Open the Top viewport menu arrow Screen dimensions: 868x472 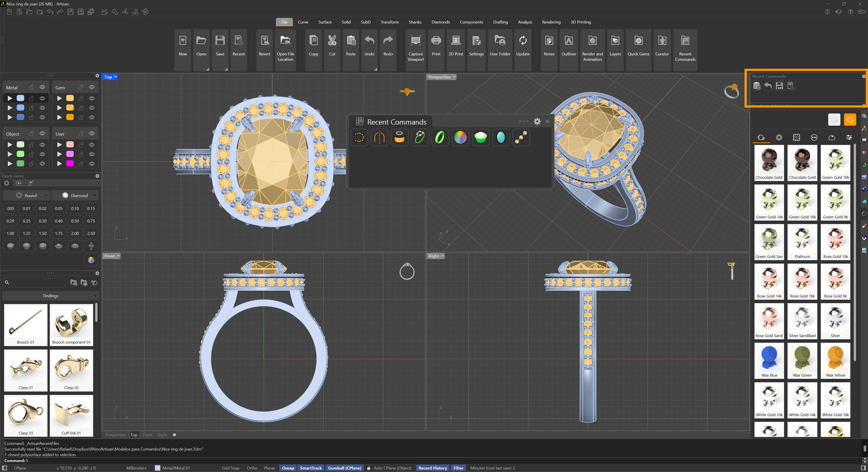116,77
